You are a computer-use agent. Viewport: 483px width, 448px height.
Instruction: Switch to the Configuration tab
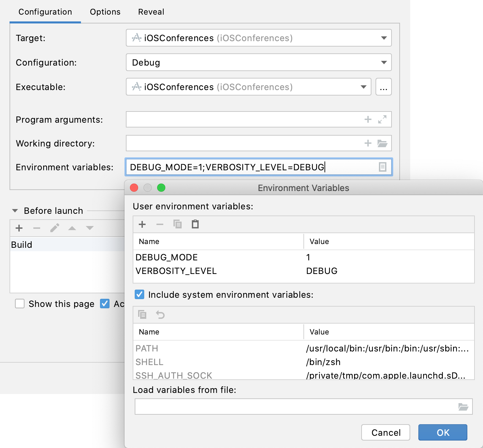tap(45, 12)
